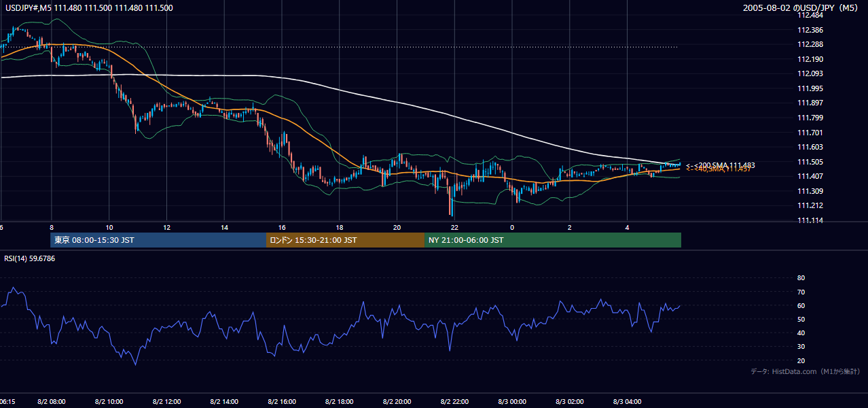Click price axis value 111.212
The image size is (868, 408).
click(x=809, y=205)
